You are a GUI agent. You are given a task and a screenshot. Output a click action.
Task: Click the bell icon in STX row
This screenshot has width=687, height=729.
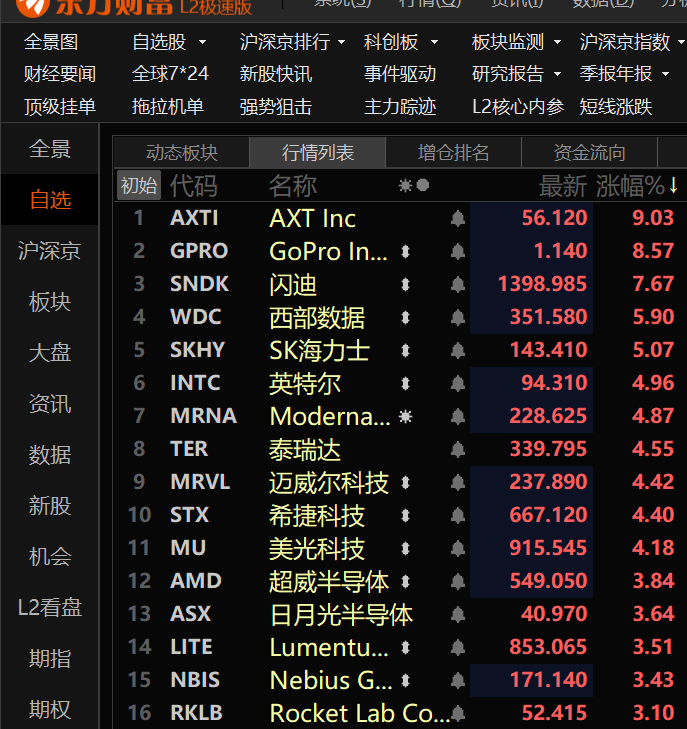(x=458, y=516)
